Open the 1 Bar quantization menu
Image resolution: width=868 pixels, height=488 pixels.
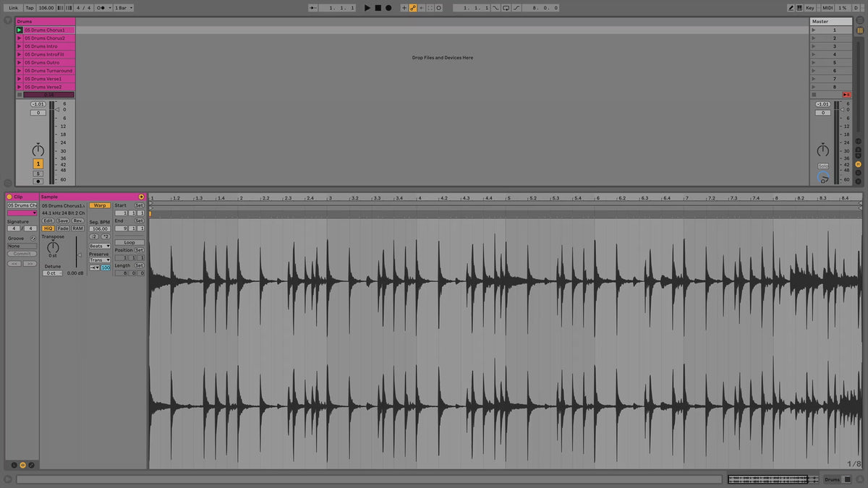pos(121,7)
